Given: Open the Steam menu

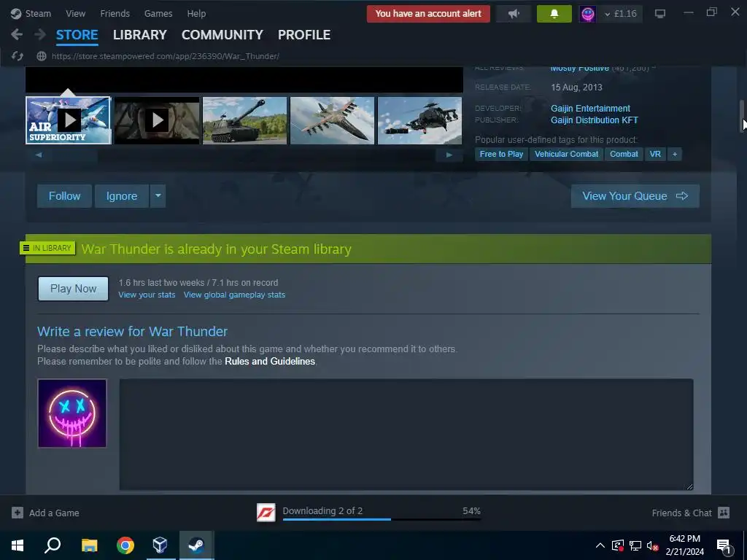Looking at the screenshot, I should pyautogui.click(x=38, y=13).
